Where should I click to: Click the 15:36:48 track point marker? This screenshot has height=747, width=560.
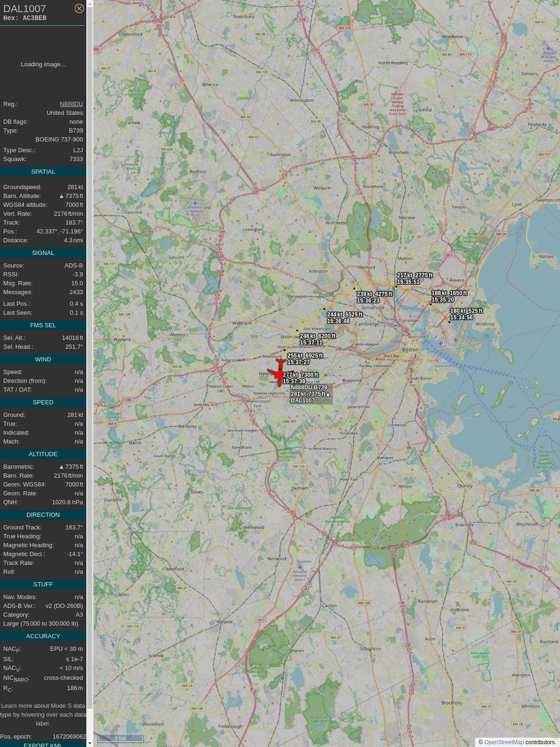[x=324, y=309]
